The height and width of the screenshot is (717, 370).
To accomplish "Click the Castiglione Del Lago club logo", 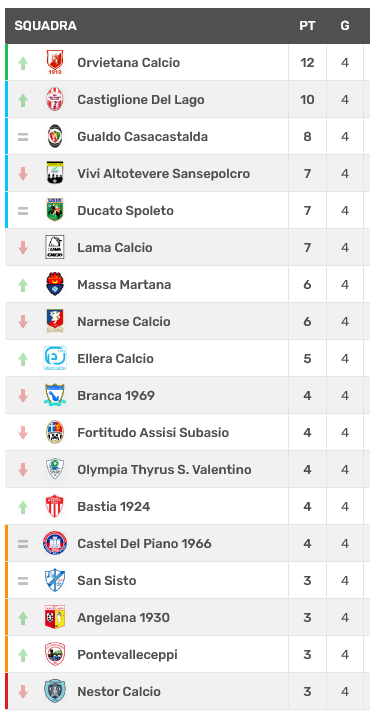I will click(55, 100).
